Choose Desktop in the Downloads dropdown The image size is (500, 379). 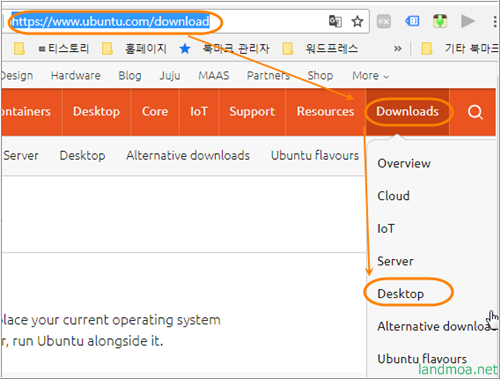(401, 294)
